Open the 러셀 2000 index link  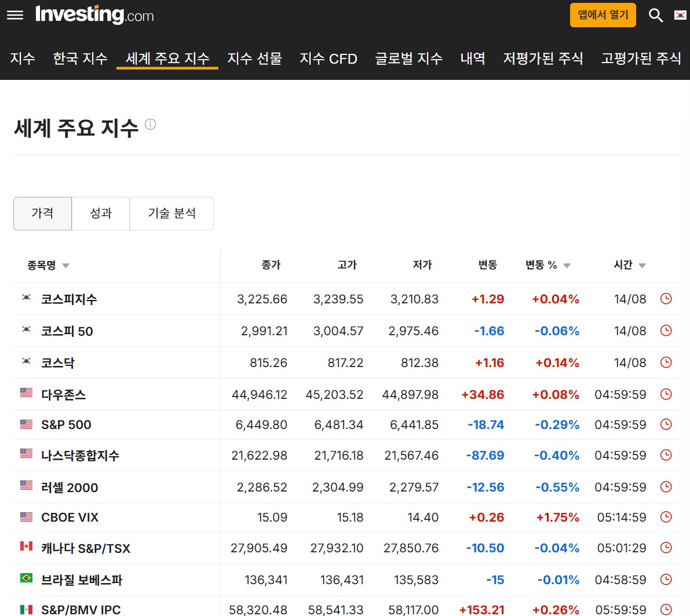70,487
